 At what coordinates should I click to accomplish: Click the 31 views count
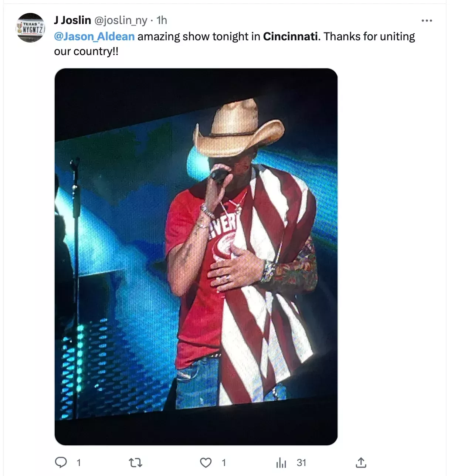point(301,463)
